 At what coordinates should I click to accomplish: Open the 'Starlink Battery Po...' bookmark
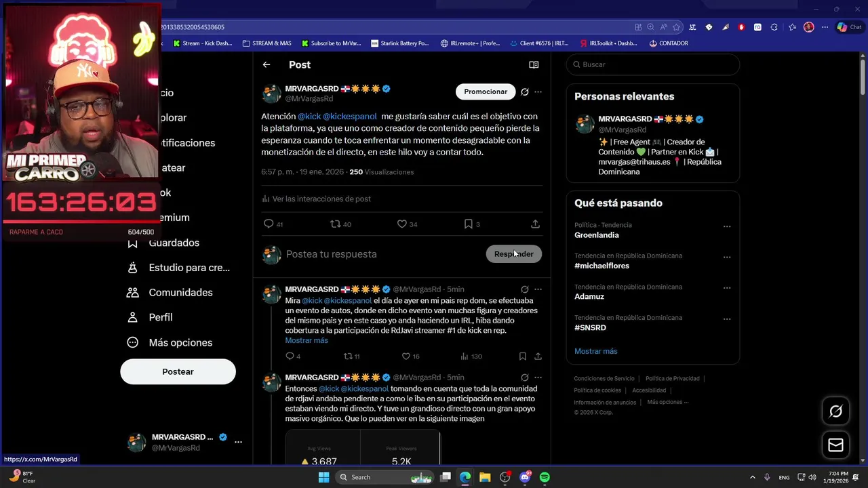point(400,43)
